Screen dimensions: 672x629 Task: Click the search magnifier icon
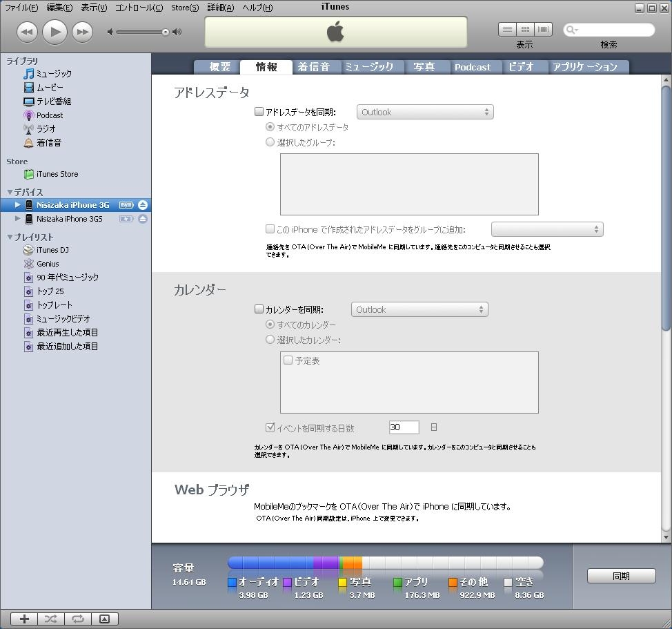pyautogui.click(x=571, y=30)
